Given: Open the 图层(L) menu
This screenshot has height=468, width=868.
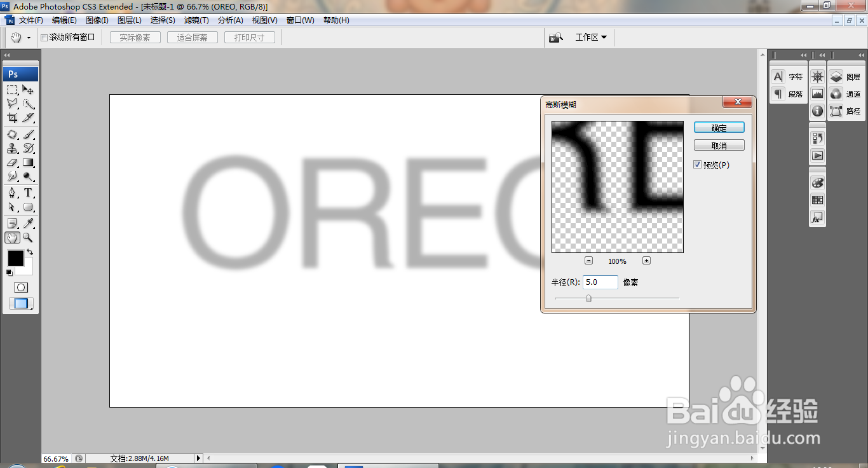Looking at the screenshot, I should coord(130,20).
